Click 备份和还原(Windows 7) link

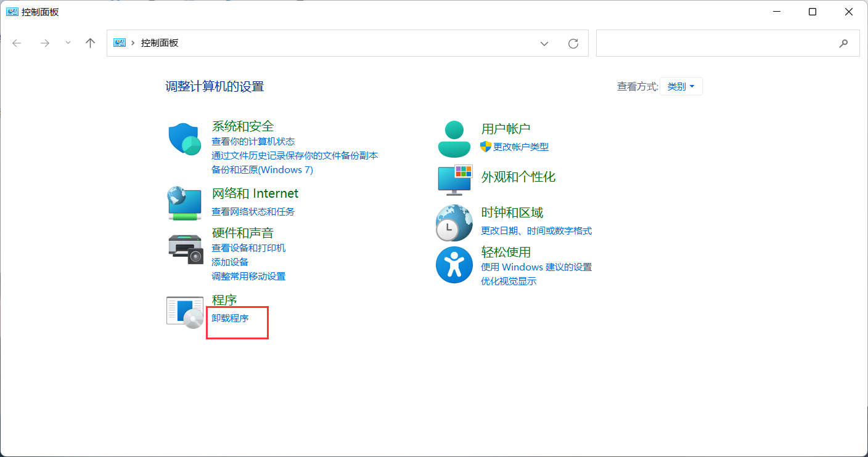point(262,169)
